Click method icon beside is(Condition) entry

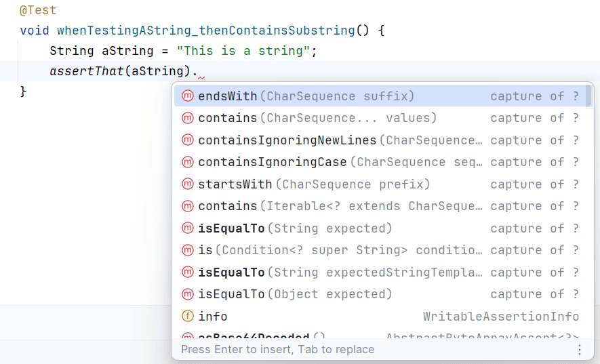(x=188, y=250)
